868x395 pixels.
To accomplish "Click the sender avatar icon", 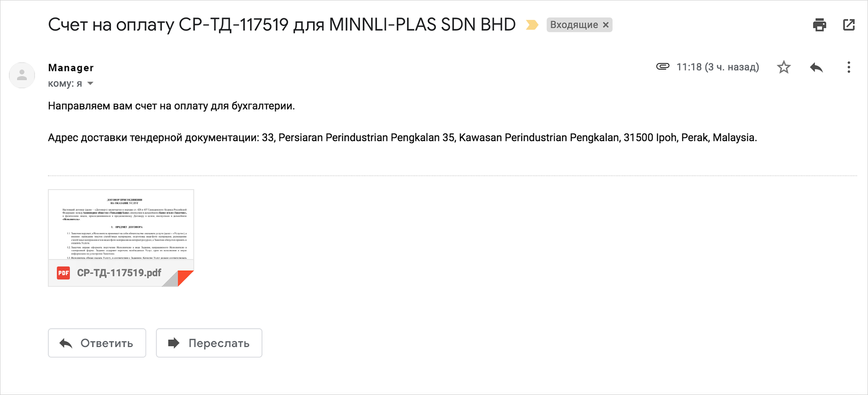I will click(x=22, y=75).
